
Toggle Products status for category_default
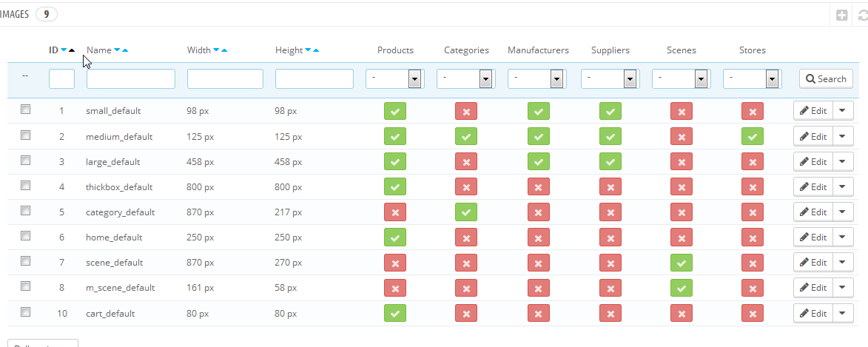pos(395,212)
